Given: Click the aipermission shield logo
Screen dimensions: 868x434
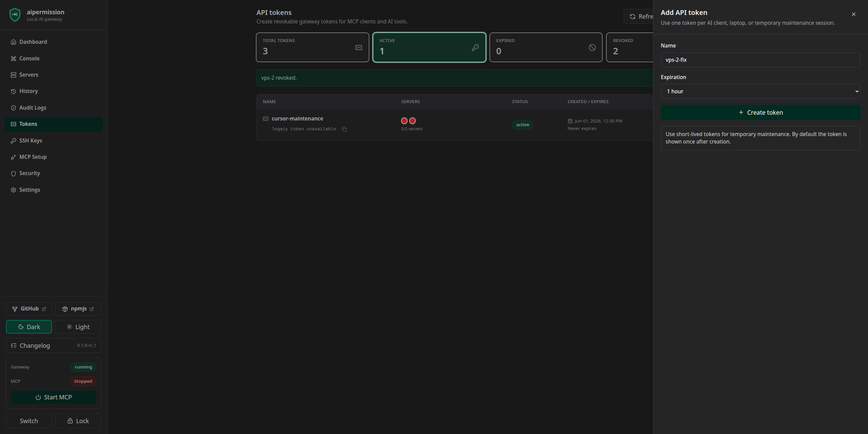Looking at the screenshot, I should [15, 15].
